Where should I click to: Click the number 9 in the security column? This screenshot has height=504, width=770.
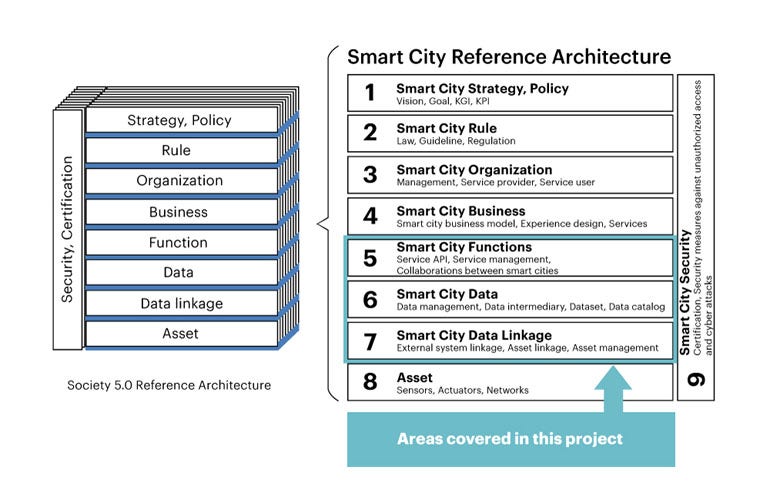tap(697, 379)
